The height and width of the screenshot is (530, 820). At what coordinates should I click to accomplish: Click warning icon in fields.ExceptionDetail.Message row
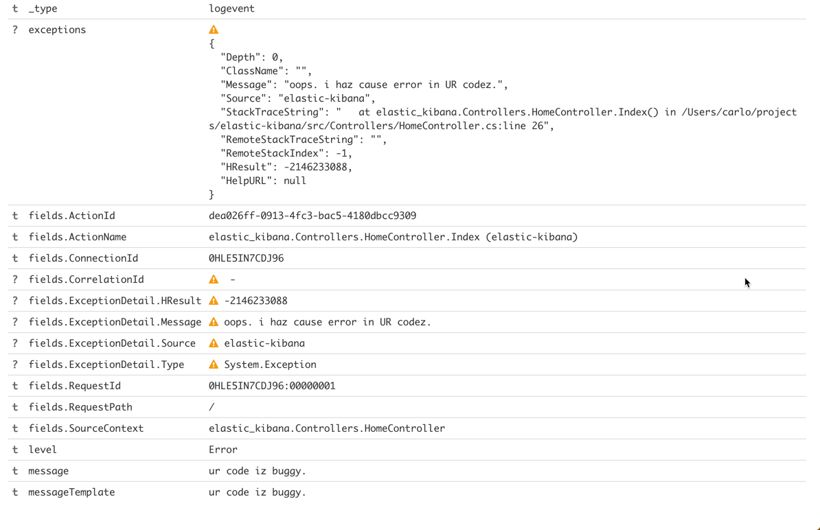pos(213,322)
